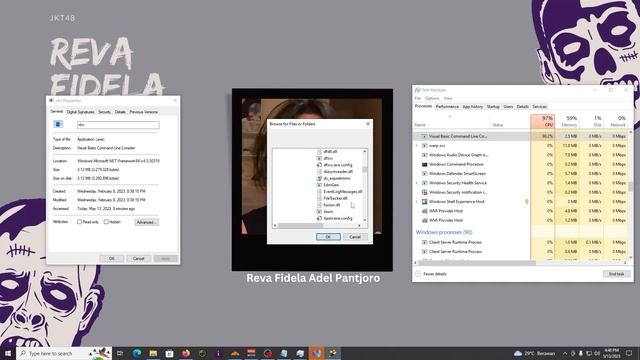Click Task Manager horizontal scrollbar thumb

tap(477, 263)
